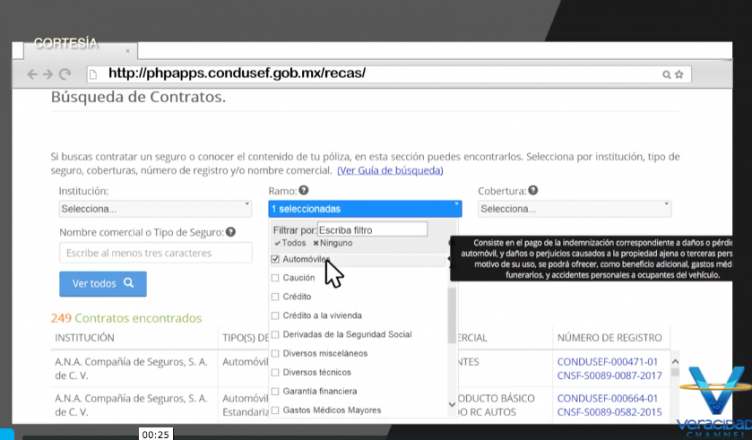Click the 00:25 video timestamp marker
The height and width of the screenshot is (440, 752).
(x=155, y=434)
